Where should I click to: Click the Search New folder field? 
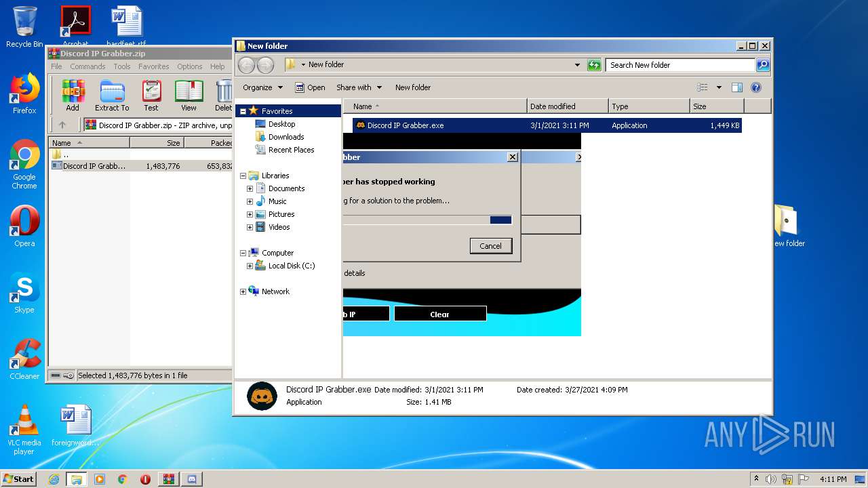680,65
